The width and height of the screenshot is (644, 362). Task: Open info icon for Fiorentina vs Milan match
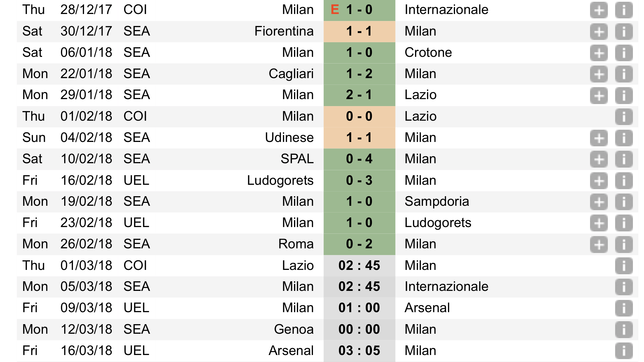coord(624,31)
